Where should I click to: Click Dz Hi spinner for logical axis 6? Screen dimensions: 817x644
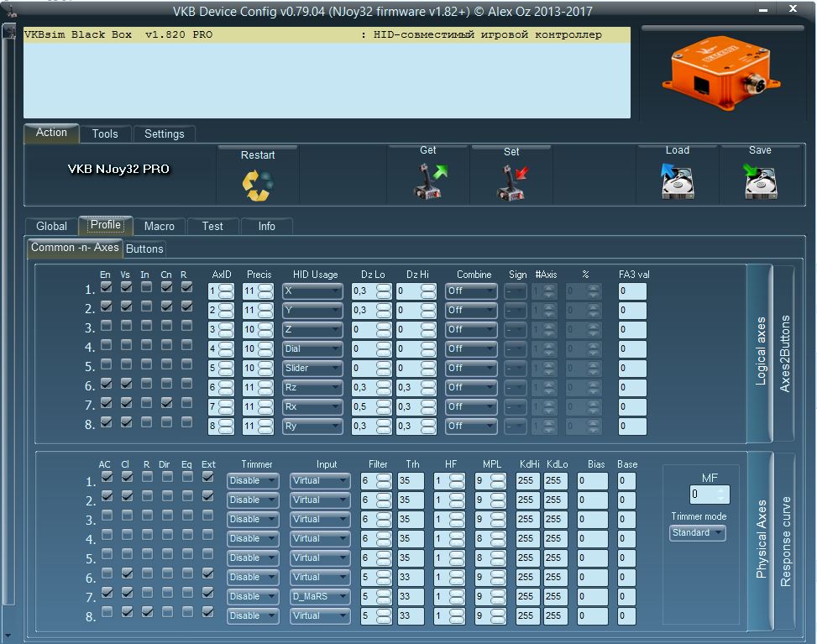click(428, 388)
